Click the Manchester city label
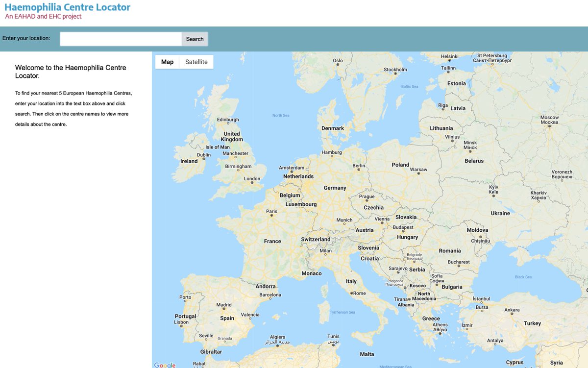The image size is (588, 368). (235, 153)
